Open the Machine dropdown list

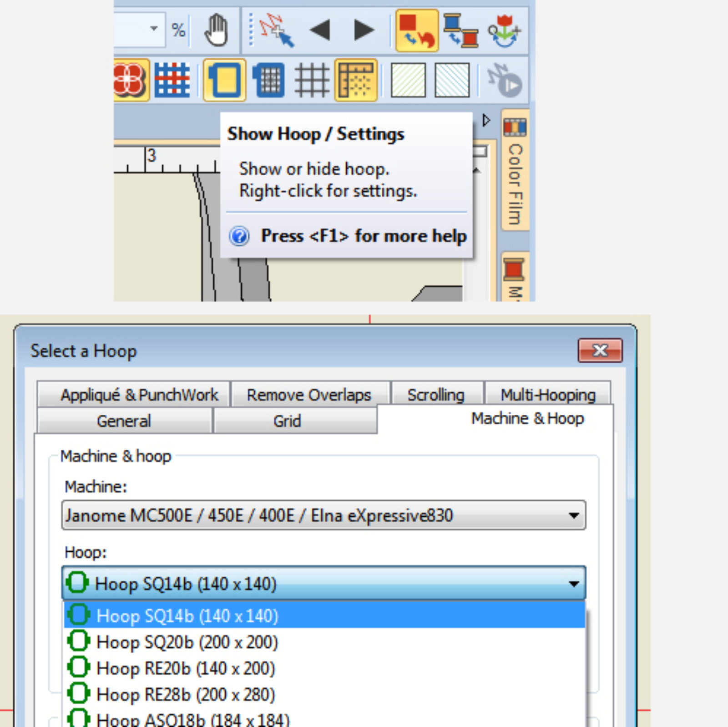pyautogui.click(x=324, y=515)
